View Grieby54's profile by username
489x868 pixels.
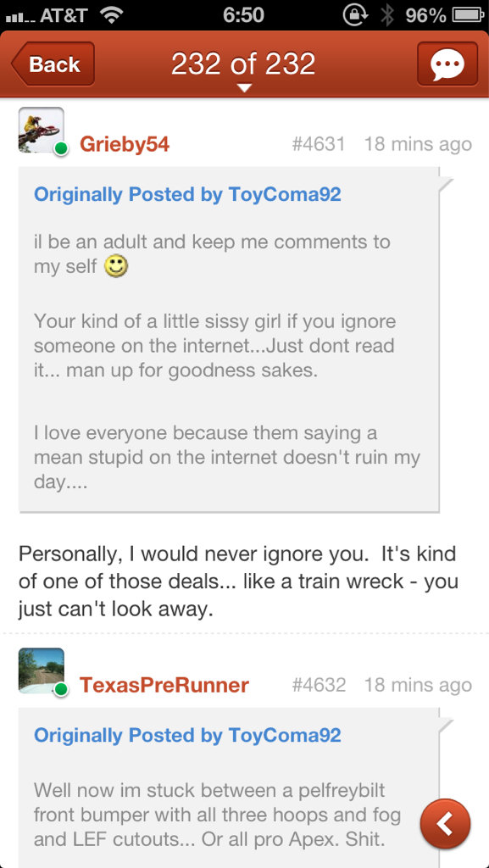click(x=125, y=144)
